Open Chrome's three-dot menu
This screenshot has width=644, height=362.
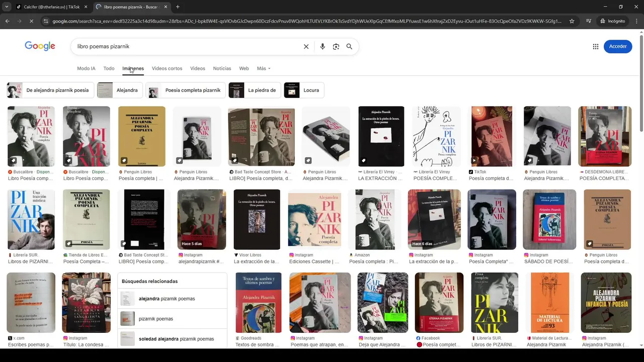[636, 21]
